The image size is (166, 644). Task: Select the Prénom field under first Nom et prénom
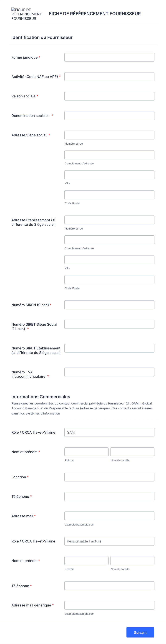(86, 451)
